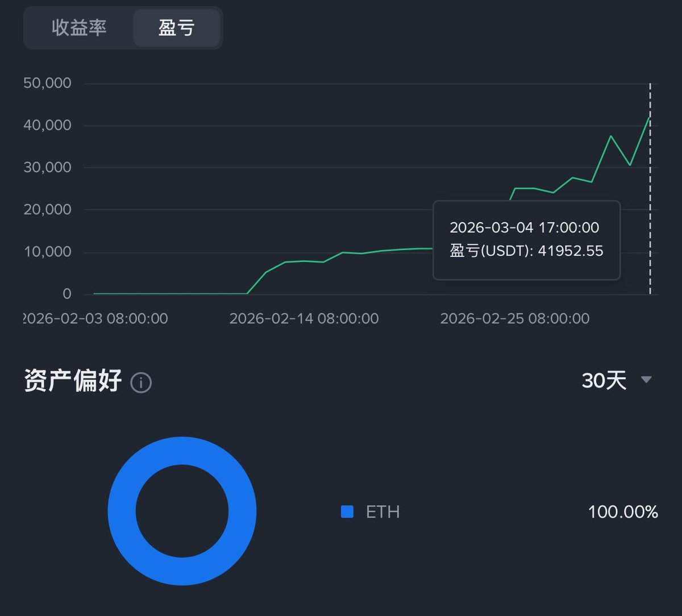Viewport: 682px width, 616px height.
Task: Open the info icon beside 资产偏好
Action: 141,382
